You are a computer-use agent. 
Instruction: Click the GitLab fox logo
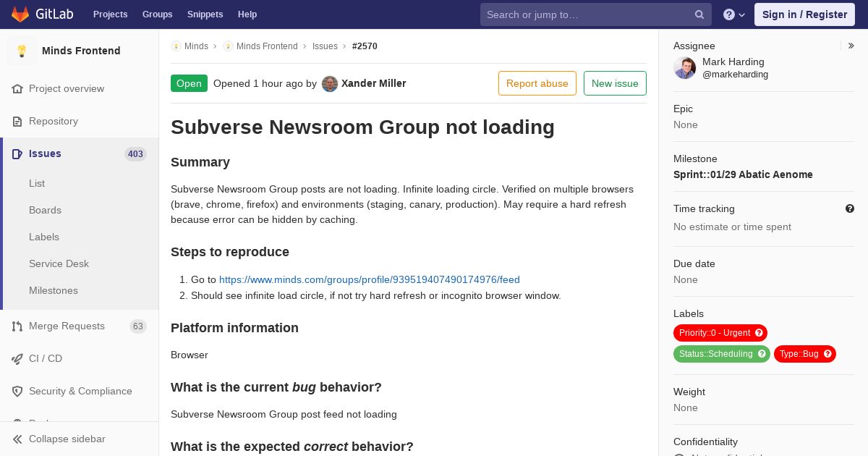(20, 14)
